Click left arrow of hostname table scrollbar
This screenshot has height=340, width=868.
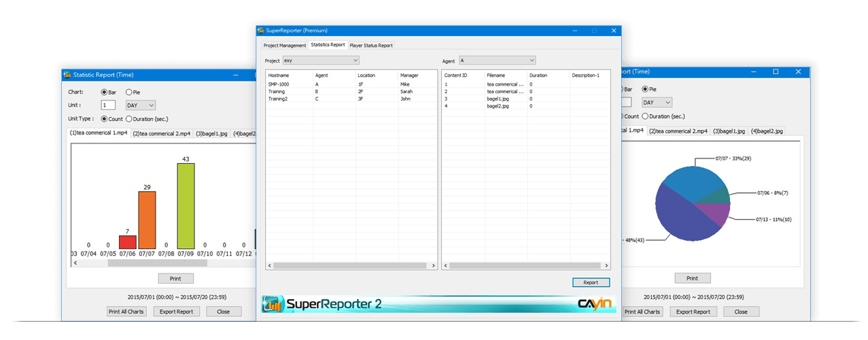click(x=269, y=266)
